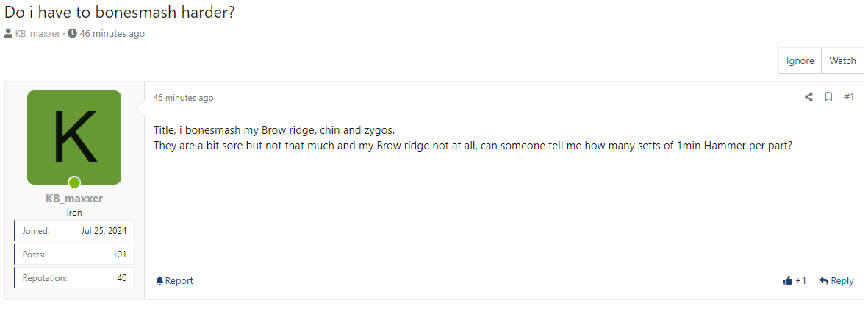Click KB_maxxer username under the avatar
868x309 pixels.
pos(74,199)
